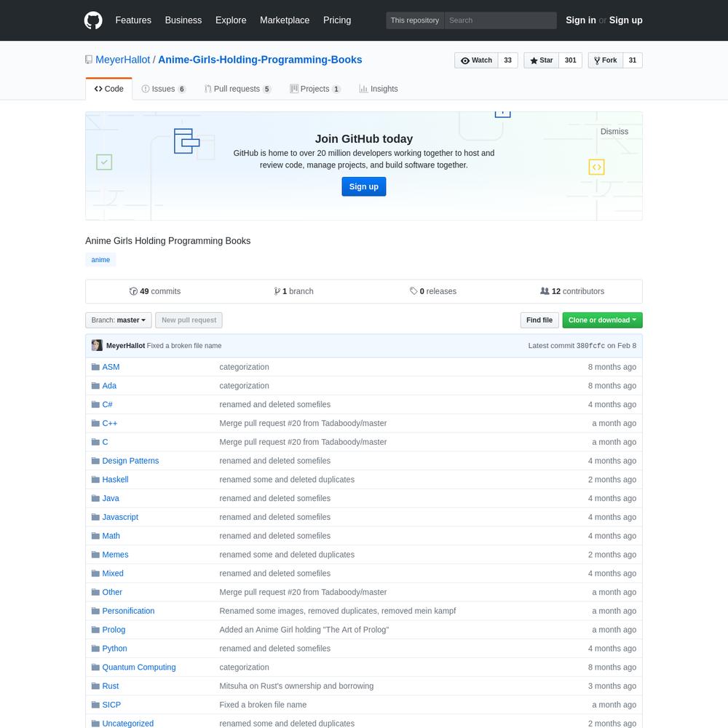Open Business in the top navigation
Image resolution: width=728 pixels, height=728 pixels.
tap(183, 20)
